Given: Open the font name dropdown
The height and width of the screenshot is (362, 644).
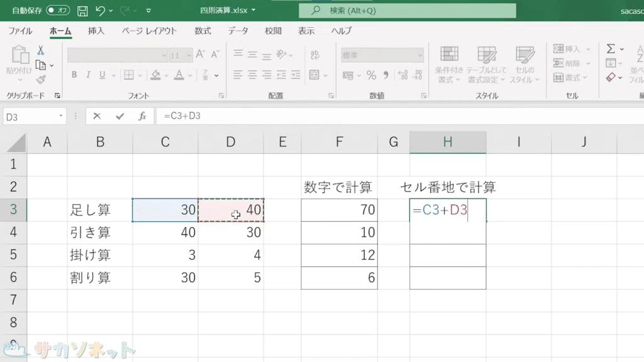Looking at the screenshot, I should (164, 55).
